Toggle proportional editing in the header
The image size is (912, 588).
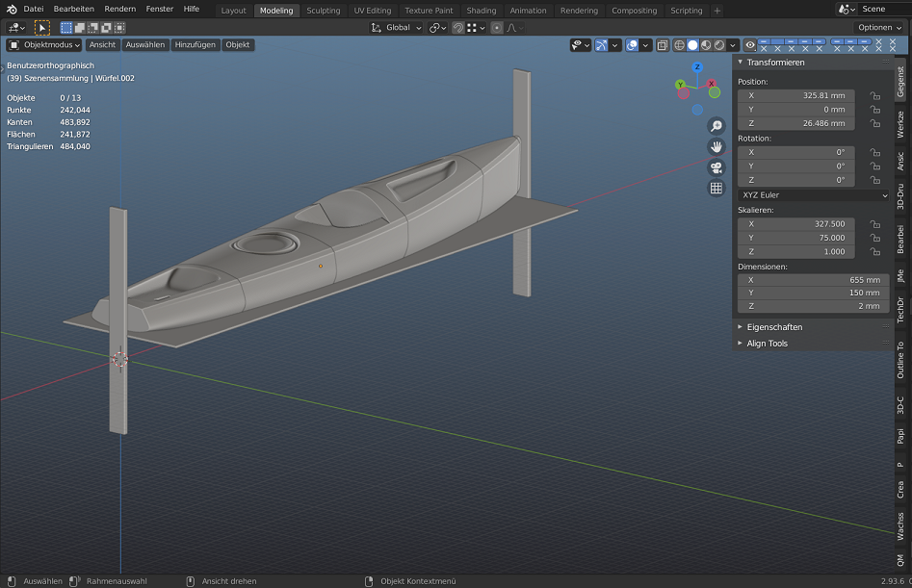497,28
